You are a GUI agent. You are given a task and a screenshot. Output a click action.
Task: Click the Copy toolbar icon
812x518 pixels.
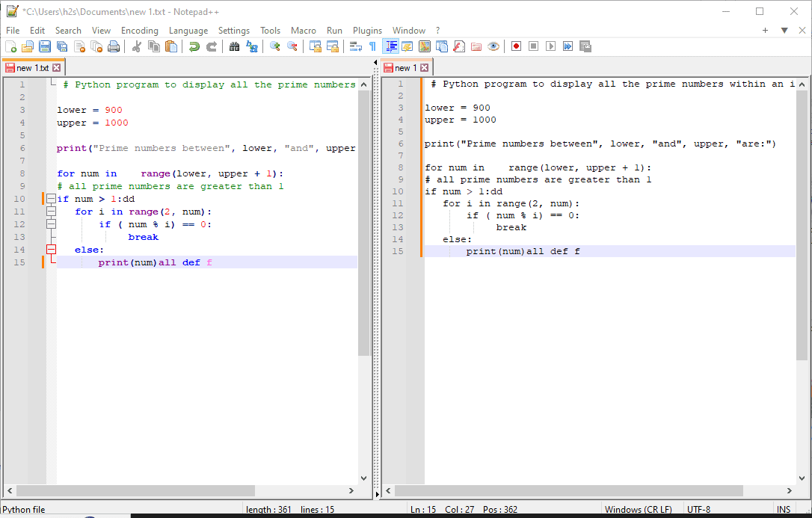point(154,46)
